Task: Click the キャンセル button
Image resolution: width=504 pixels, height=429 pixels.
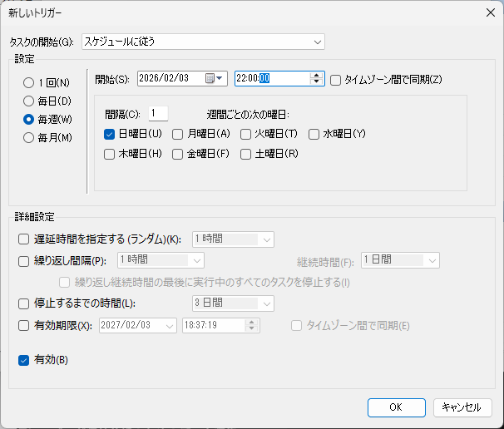Action: (462, 407)
